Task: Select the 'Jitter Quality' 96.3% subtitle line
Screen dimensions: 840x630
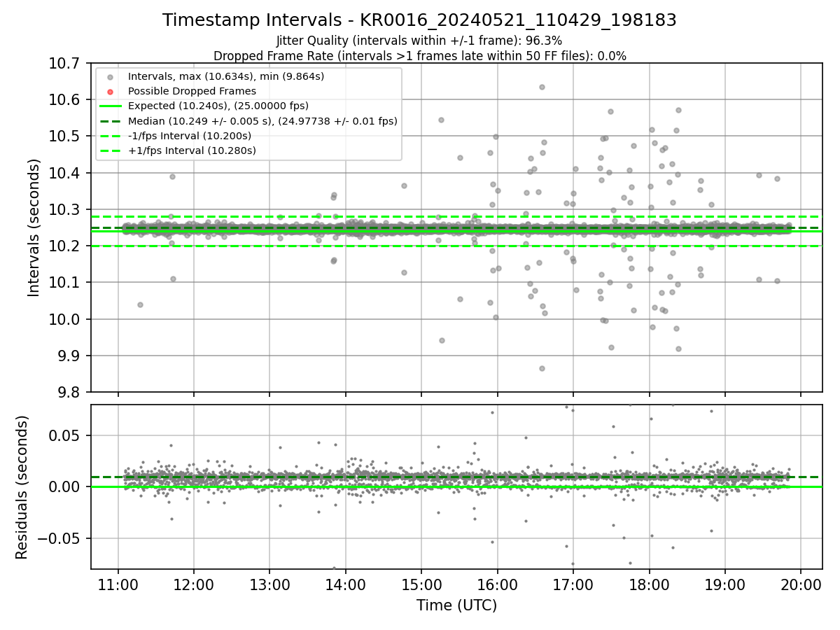Action: pyautogui.click(x=419, y=41)
